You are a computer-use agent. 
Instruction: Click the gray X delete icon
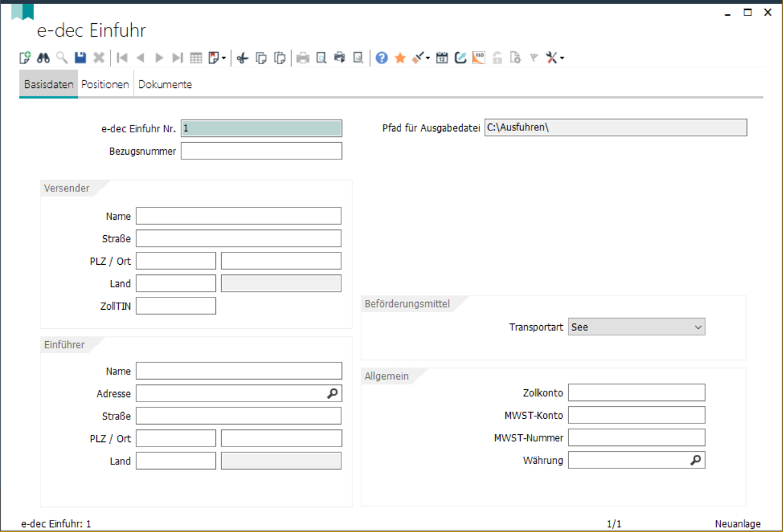click(x=98, y=58)
